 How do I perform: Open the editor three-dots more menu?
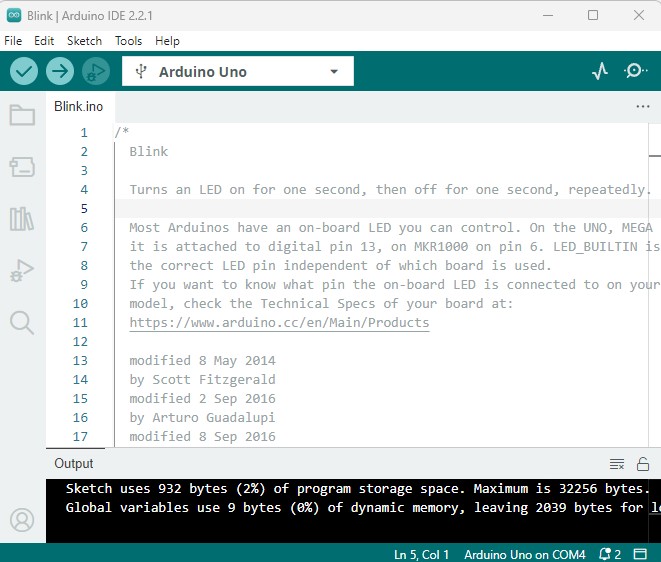click(642, 106)
